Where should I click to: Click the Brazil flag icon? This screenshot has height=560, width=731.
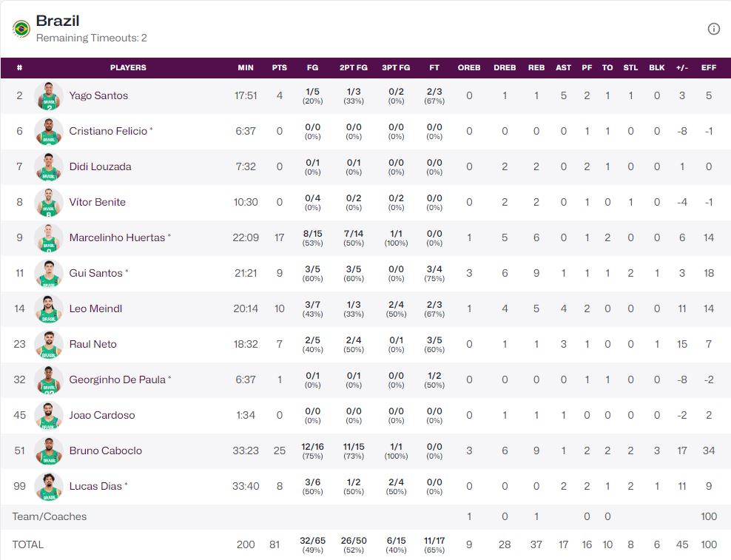21,29
